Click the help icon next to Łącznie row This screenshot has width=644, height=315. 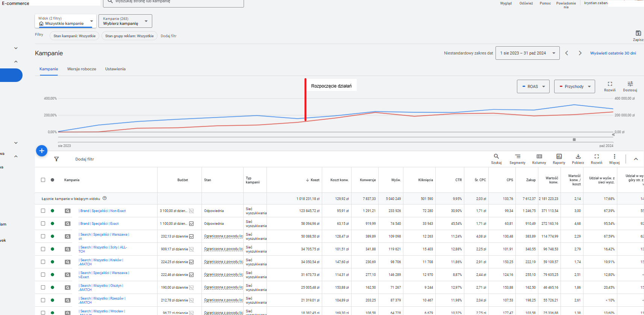pos(105,198)
